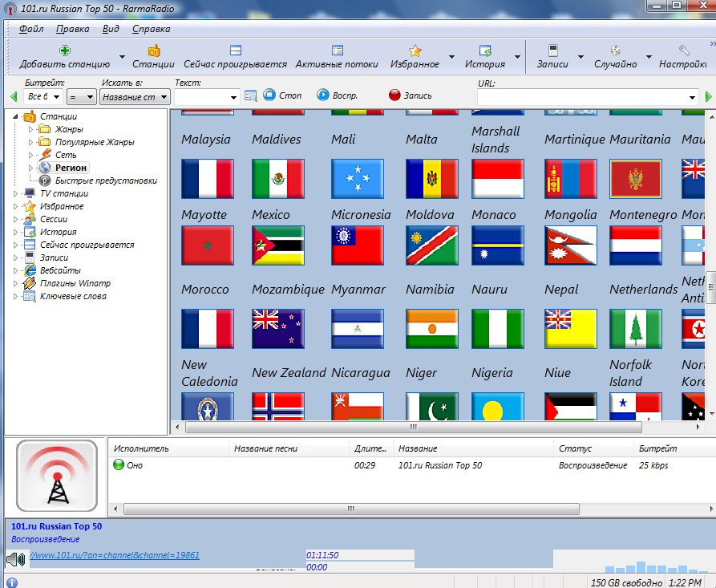The image size is (716, 588).
Task: Open dropdown arrow beside История toolbar button
Action: coord(517,57)
